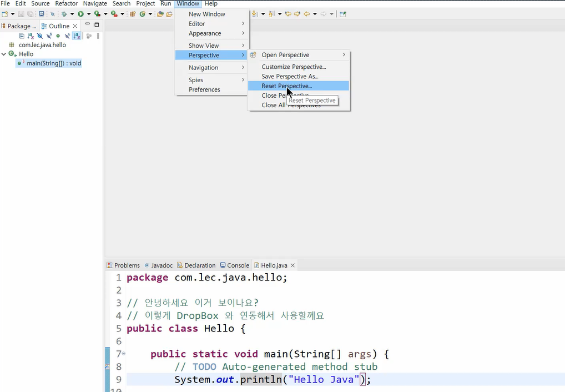The height and width of the screenshot is (392, 565).
Task: Go to Last Edit Location icon
Action: coord(288,14)
